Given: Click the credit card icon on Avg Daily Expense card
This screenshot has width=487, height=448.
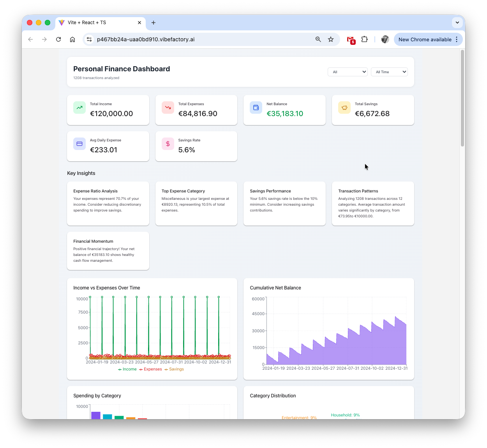Looking at the screenshot, I should click(79, 144).
